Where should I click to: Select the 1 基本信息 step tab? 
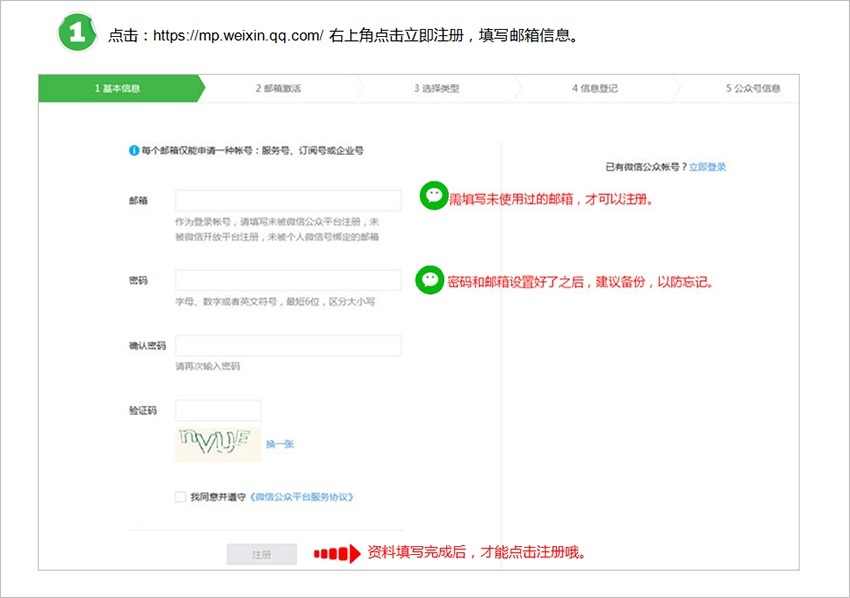[x=118, y=88]
